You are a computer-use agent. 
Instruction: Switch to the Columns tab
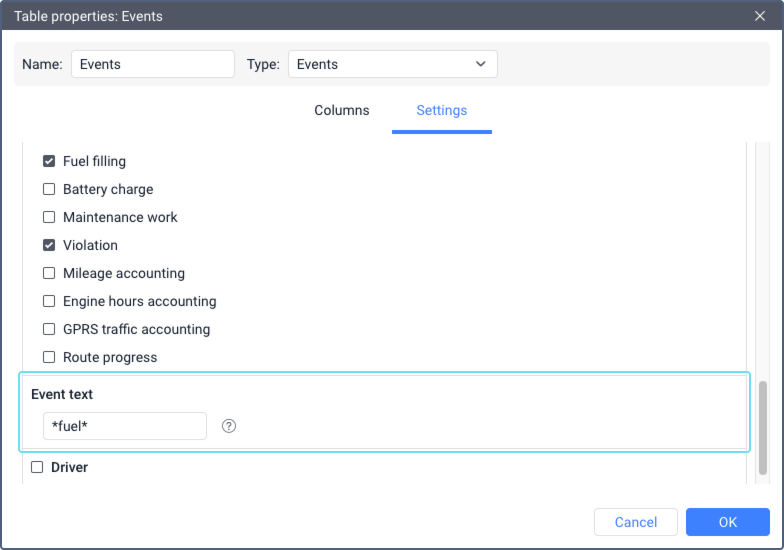[342, 110]
